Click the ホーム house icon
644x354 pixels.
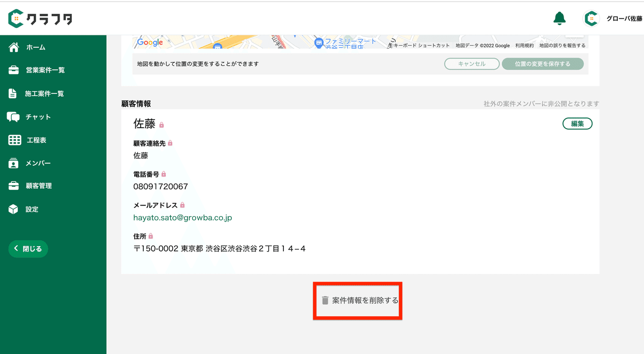pyautogui.click(x=14, y=47)
